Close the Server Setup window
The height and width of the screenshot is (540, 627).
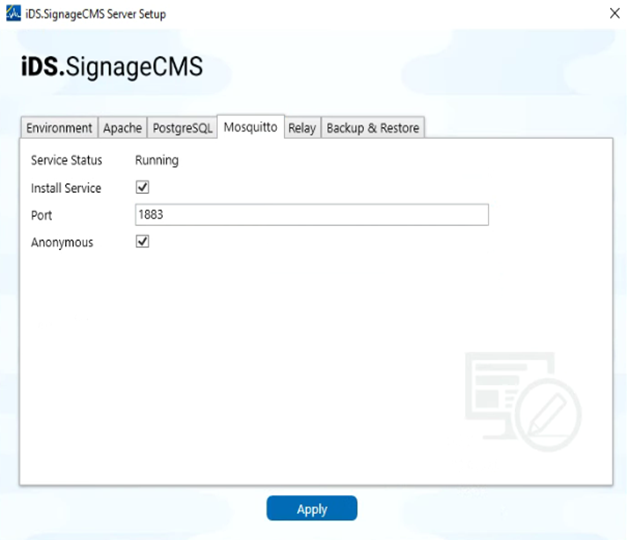pyautogui.click(x=615, y=13)
